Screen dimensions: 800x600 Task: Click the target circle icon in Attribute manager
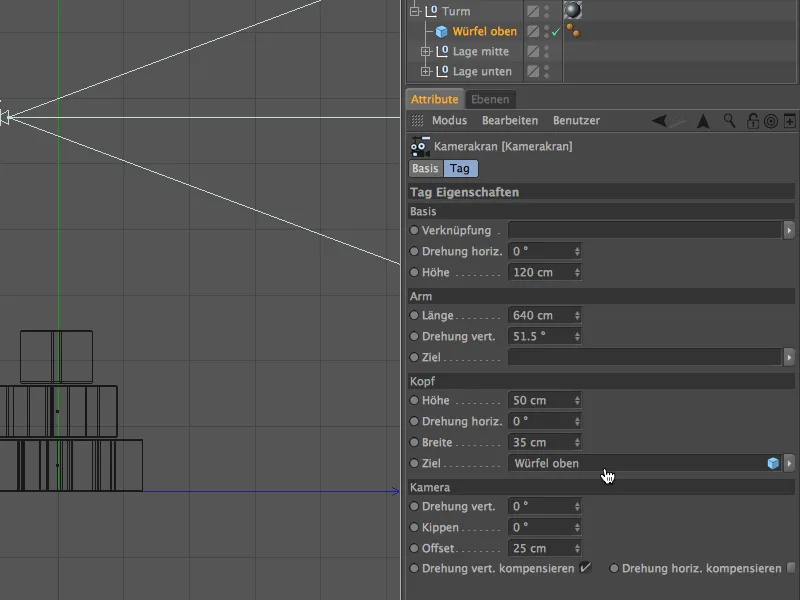tap(771, 121)
